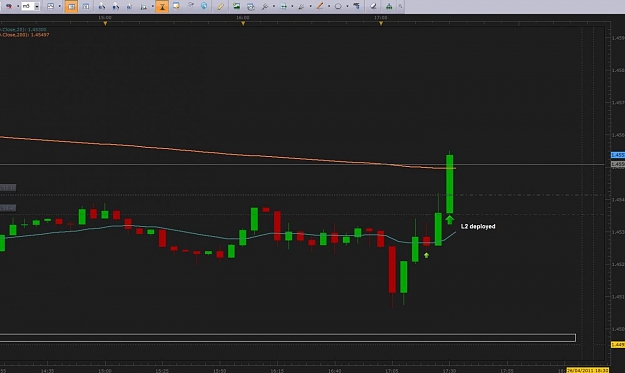The image size is (625, 373).
Task: Select the yellow ruler measure tool
Action: pos(220,6)
